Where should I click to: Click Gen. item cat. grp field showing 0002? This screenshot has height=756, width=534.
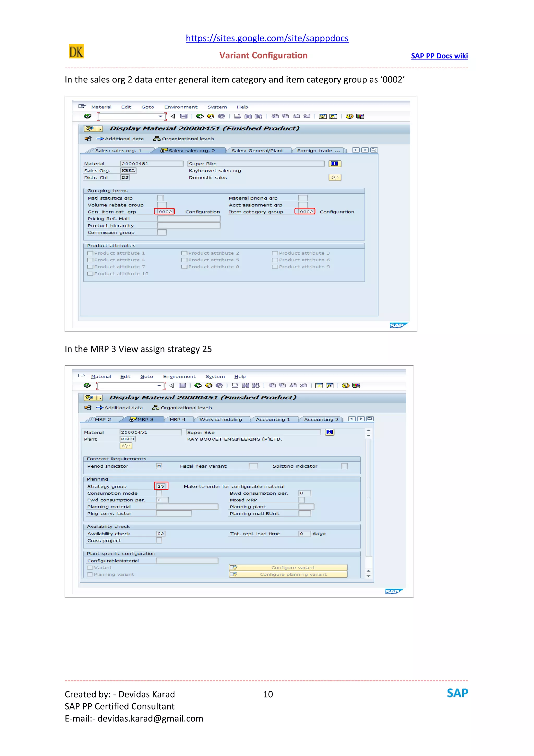point(165,212)
